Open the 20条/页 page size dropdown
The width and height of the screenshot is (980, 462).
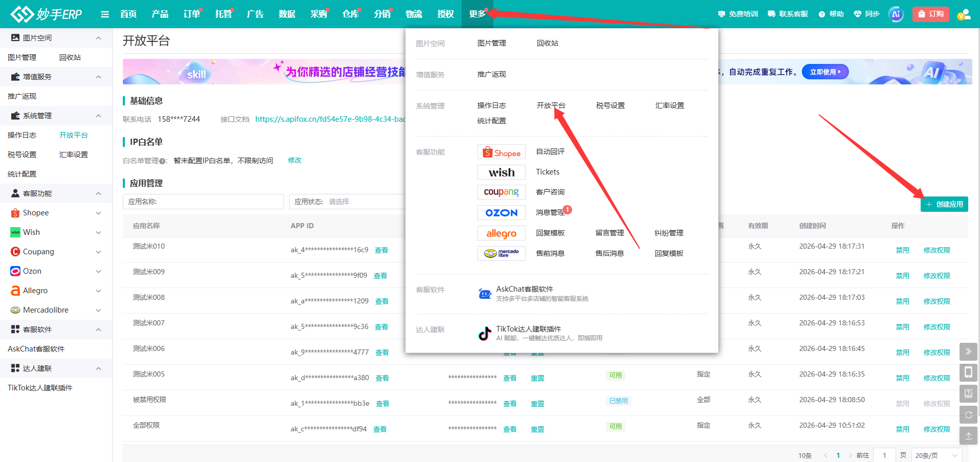[x=937, y=455]
